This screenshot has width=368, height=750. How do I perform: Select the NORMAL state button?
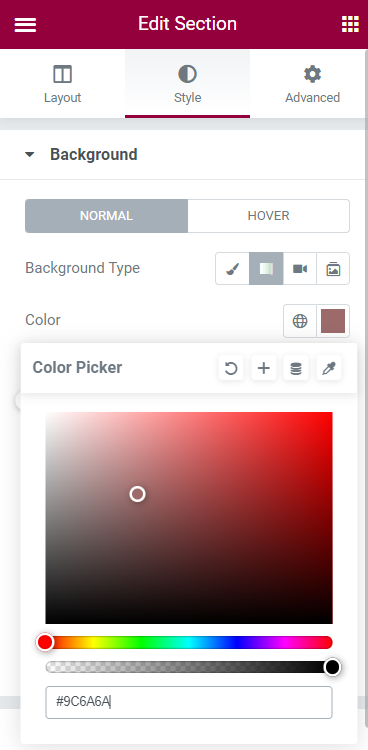(x=106, y=216)
